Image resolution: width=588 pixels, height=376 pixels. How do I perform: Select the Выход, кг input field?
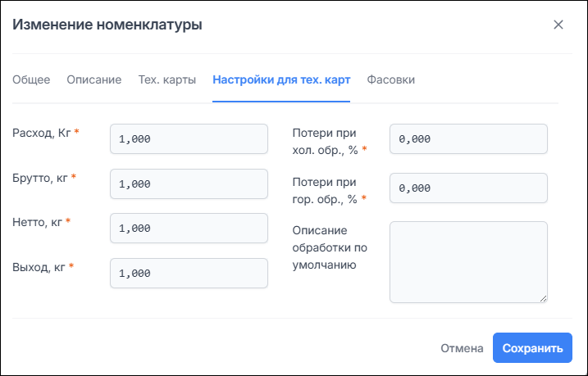pos(189,274)
